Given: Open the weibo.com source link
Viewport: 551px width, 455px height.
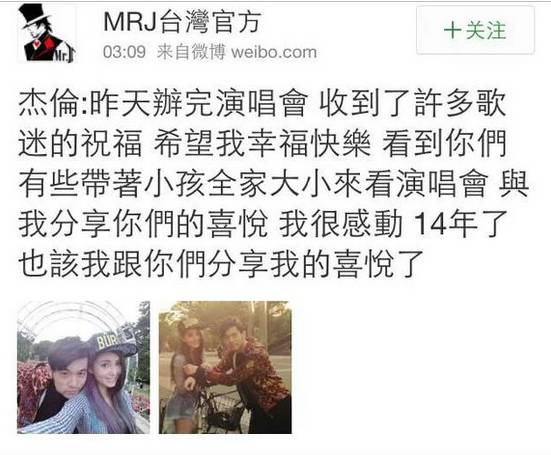Looking at the screenshot, I should (x=274, y=52).
